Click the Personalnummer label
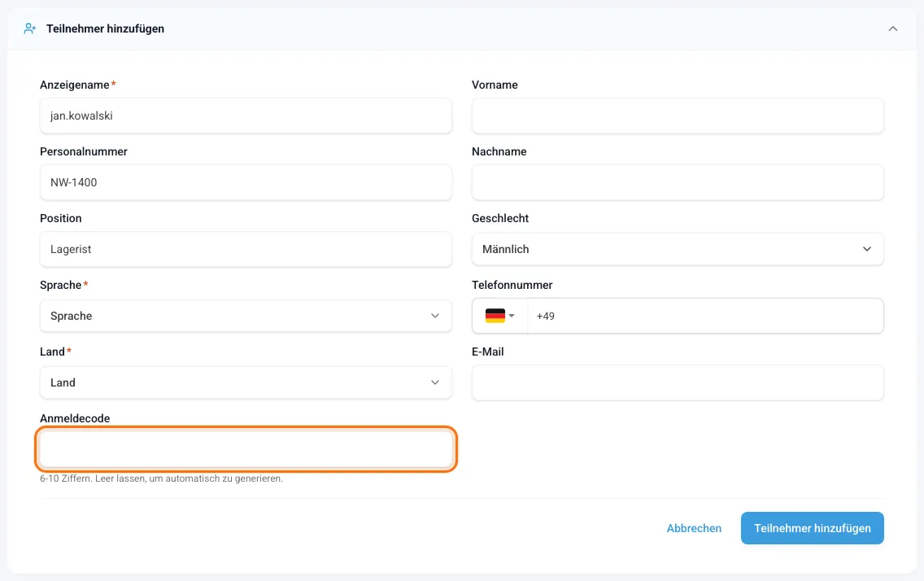Screen dimensions: 924x581 point(84,151)
